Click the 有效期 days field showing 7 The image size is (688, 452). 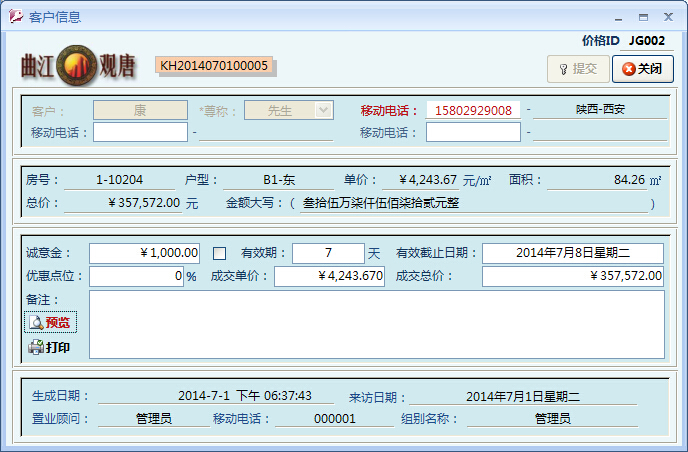(328, 253)
